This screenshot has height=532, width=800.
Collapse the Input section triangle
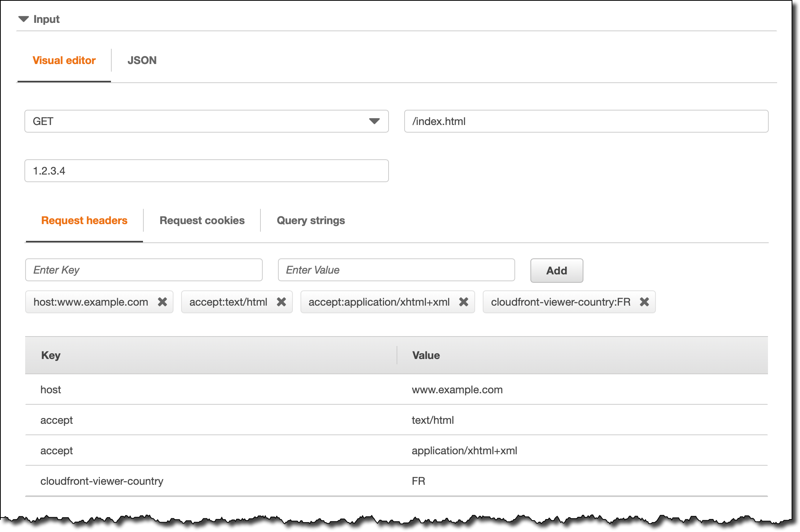24,19
